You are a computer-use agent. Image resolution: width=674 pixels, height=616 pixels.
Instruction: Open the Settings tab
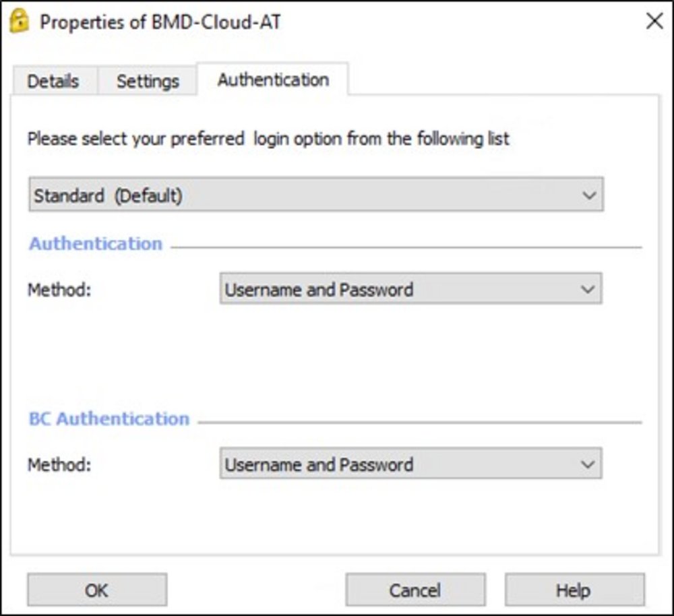[x=148, y=82]
